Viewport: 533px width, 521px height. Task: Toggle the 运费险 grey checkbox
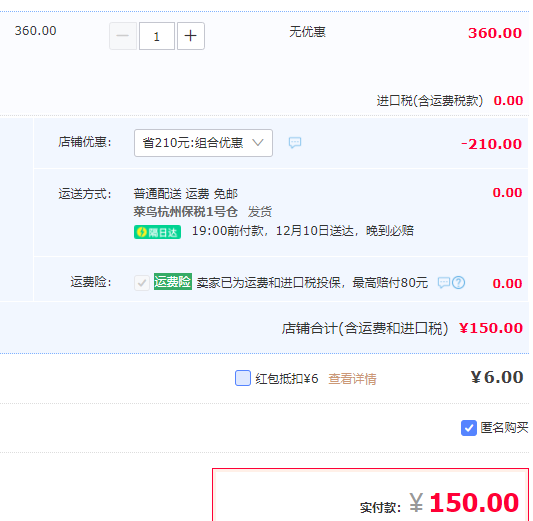tap(142, 283)
